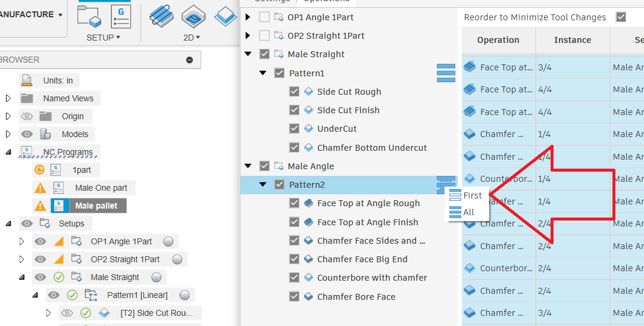Toggle visibility of Models

pos(27,134)
